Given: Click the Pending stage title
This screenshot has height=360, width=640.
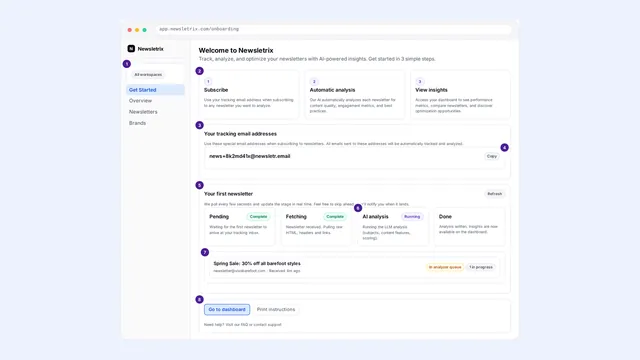Looking at the screenshot, I should (x=219, y=217).
